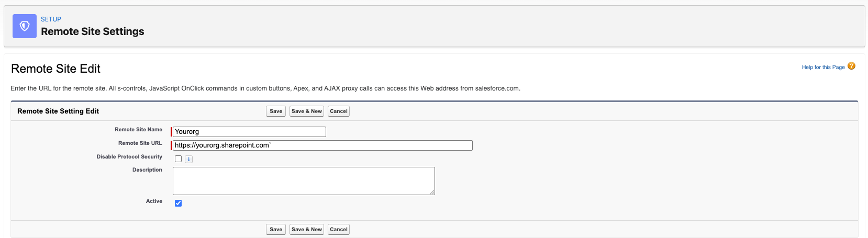The width and height of the screenshot is (868, 238).
Task: Click the top Save & New button
Action: (307, 111)
